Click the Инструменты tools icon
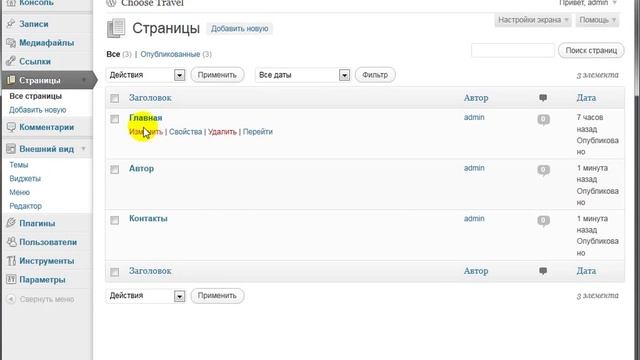Screen dimensions: 640x360 click(x=11, y=260)
